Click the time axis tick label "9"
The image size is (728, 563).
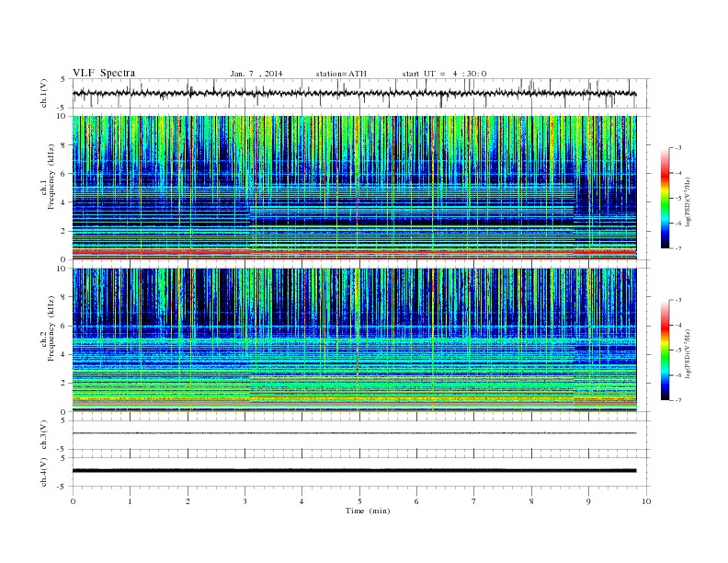588,501
